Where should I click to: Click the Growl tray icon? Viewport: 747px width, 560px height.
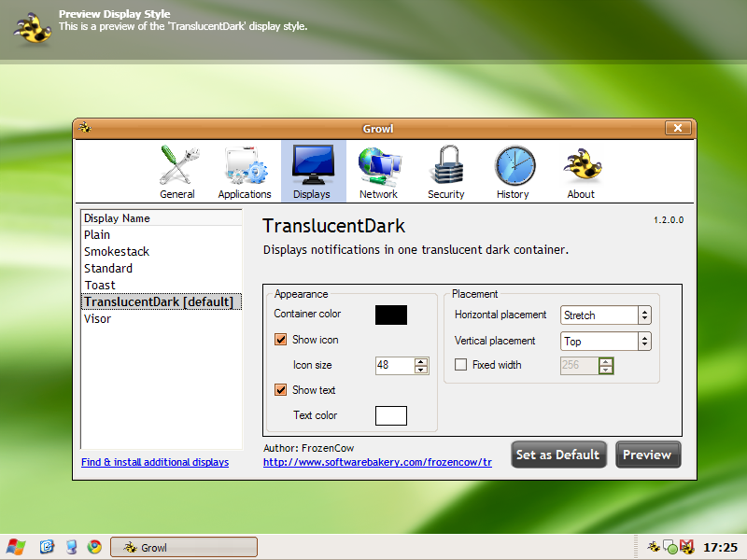(654, 547)
